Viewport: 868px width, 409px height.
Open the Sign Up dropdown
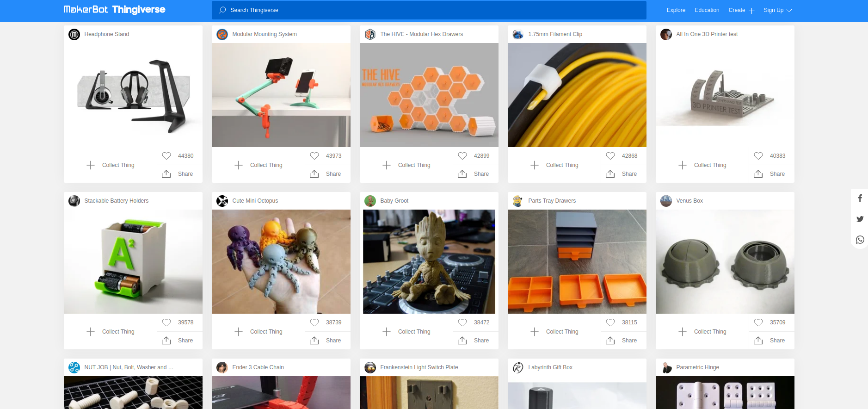[777, 10]
